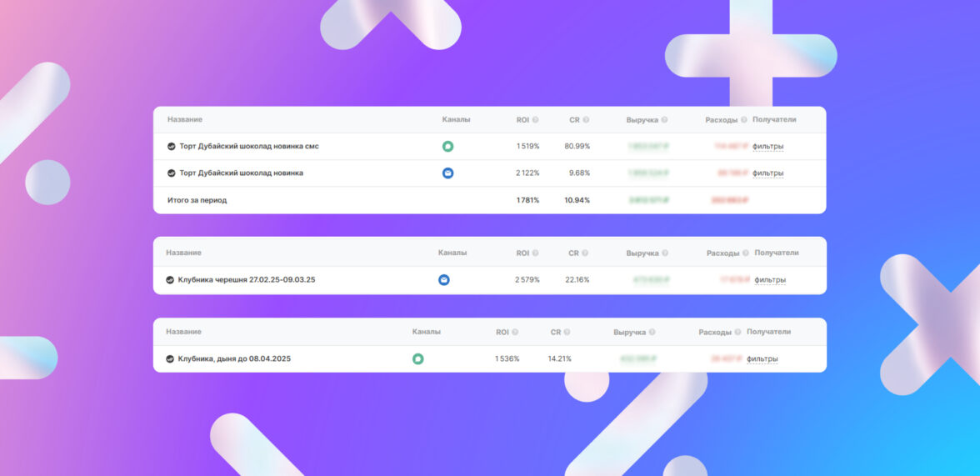Open campaign Клубника черешня 27.02.25-09.03.25
This screenshot has width=980, height=476.
click(247, 279)
